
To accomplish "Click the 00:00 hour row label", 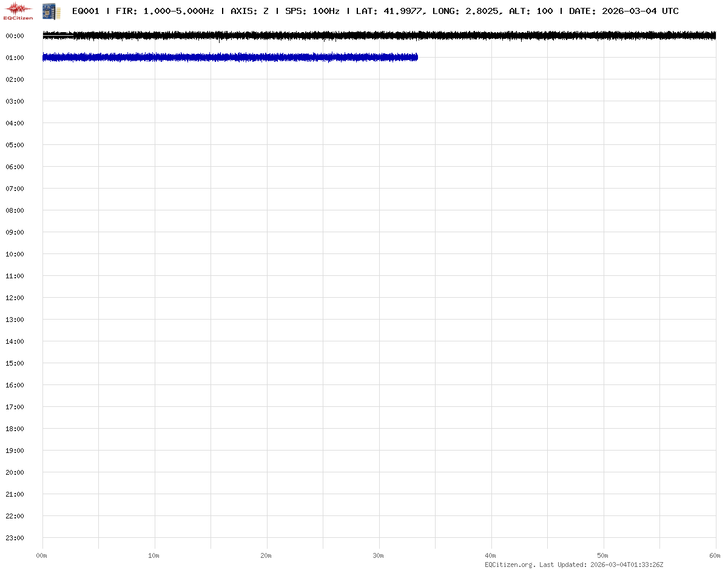I will click(x=15, y=36).
